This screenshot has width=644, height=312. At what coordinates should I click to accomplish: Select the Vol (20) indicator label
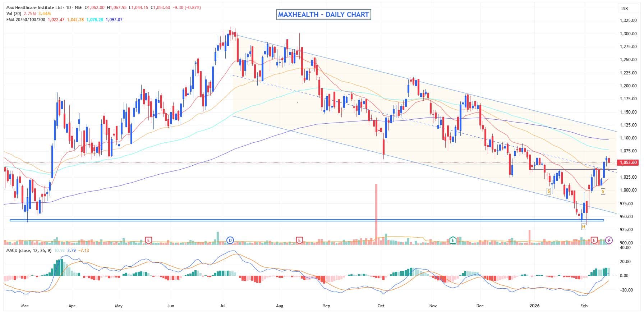[13, 14]
